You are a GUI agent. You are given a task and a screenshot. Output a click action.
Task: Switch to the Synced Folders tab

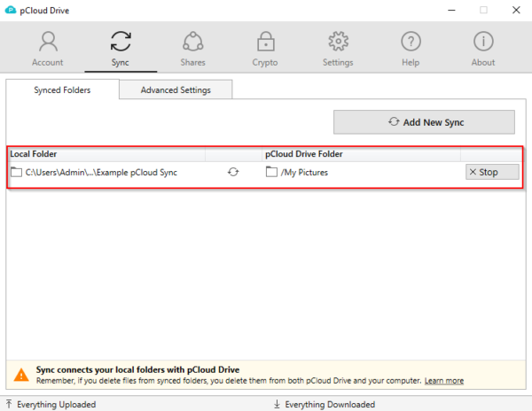click(x=62, y=89)
